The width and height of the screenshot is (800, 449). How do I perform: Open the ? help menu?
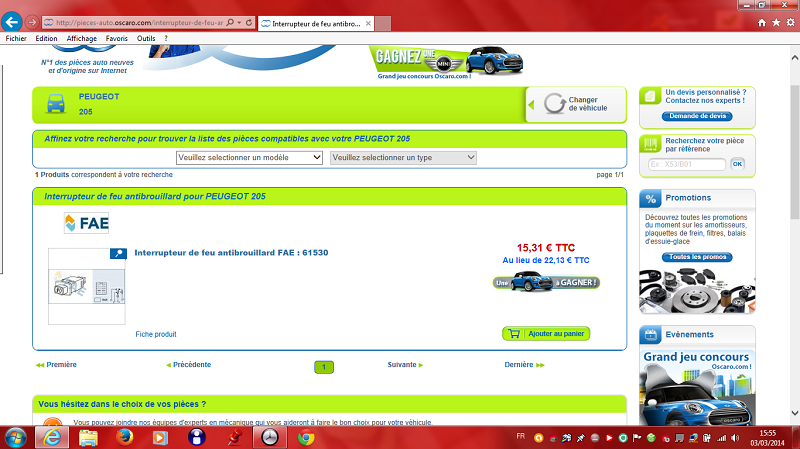point(166,38)
